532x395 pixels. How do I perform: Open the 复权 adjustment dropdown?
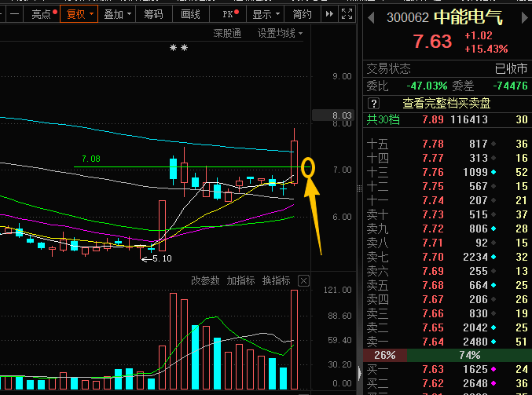(79, 14)
